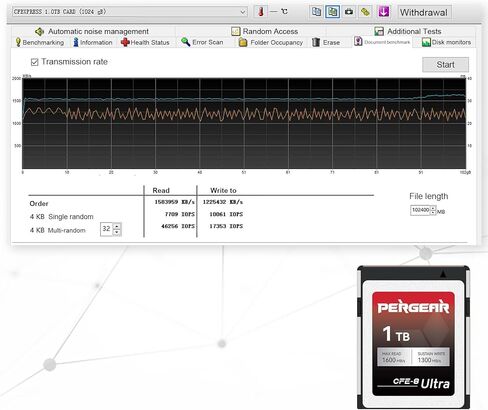This screenshot has width=488, height=410.
Task: Open the Error Scan tab
Action: click(x=202, y=42)
